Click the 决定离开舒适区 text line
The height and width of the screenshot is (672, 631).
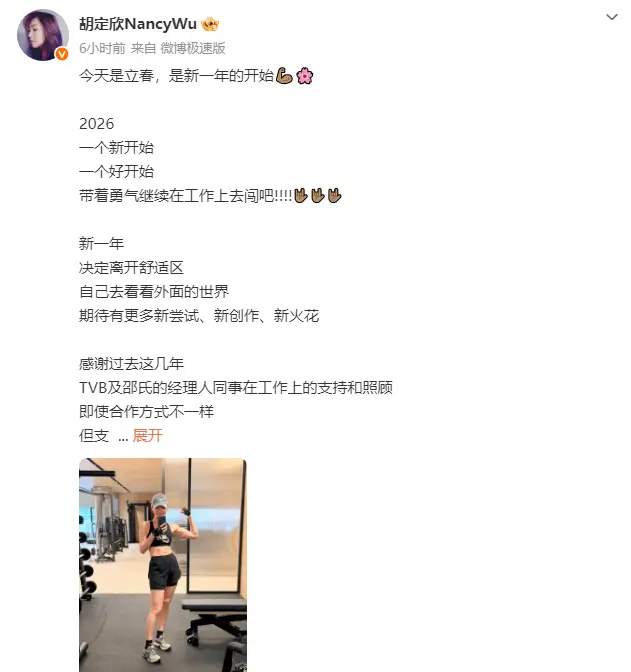pos(131,268)
